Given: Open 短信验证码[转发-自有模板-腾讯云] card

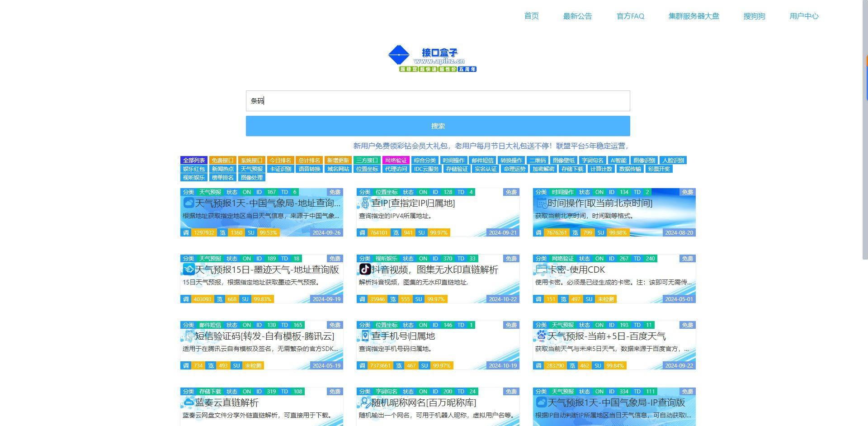Looking at the screenshot, I should [x=264, y=336].
